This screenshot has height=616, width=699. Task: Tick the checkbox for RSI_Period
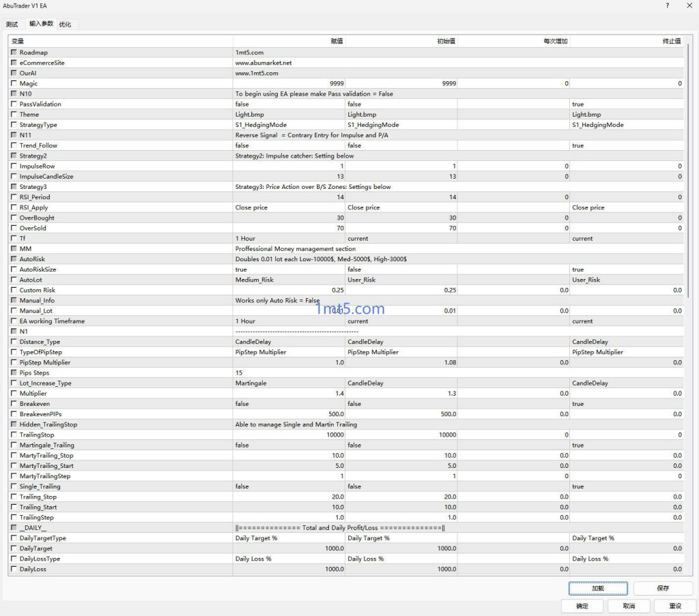click(x=14, y=197)
